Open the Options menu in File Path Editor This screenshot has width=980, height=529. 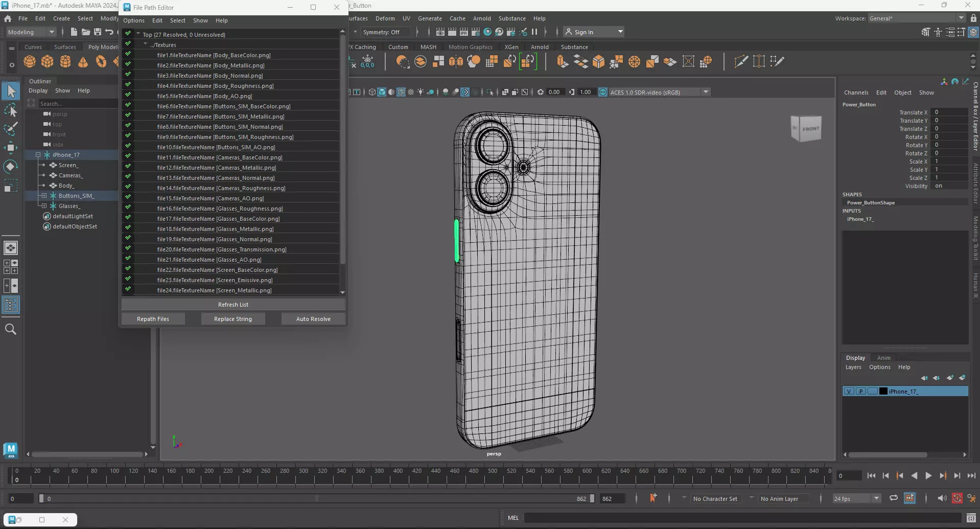pyautogui.click(x=134, y=20)
